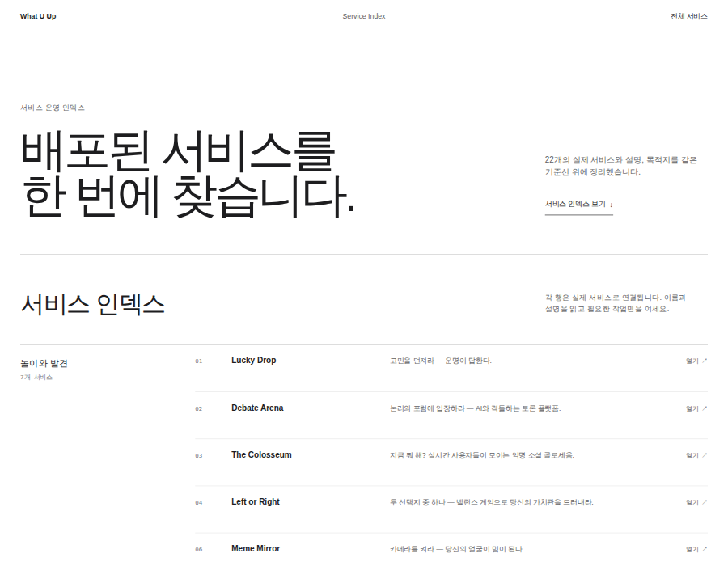Click 열기 arrow in Left or Right row
728x566 pixels.
click(696, 502)
